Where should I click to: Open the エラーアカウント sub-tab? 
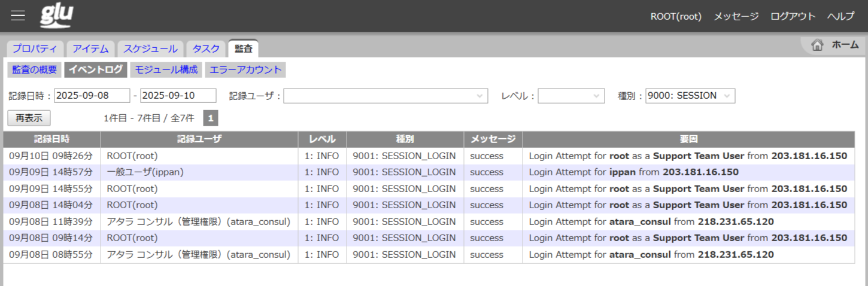pos(245,69)
